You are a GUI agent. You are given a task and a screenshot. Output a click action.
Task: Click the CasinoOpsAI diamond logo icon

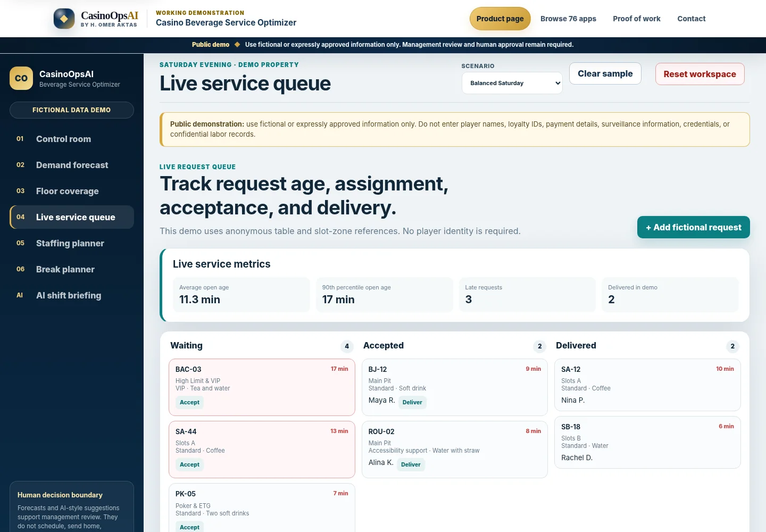tap(64, 19)
